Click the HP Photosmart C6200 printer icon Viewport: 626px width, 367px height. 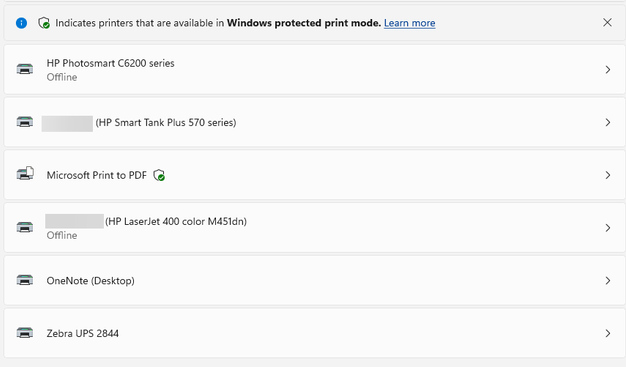tap(25, 69)
